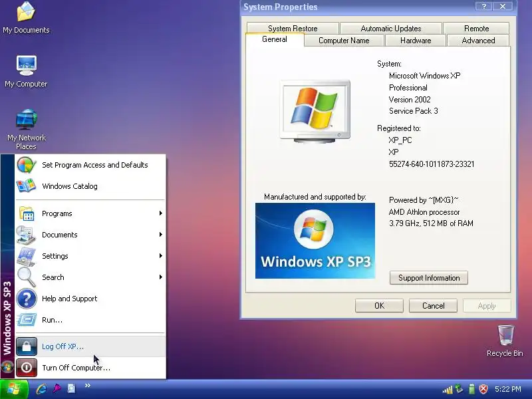Click the Help and Support question mark icon
Viewport: 532px width, 399px height.
pos(27,299)
